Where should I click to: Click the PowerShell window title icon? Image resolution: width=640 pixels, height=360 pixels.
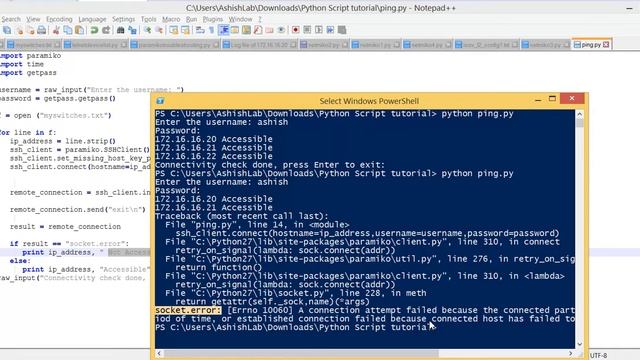[x=160, y=101]
